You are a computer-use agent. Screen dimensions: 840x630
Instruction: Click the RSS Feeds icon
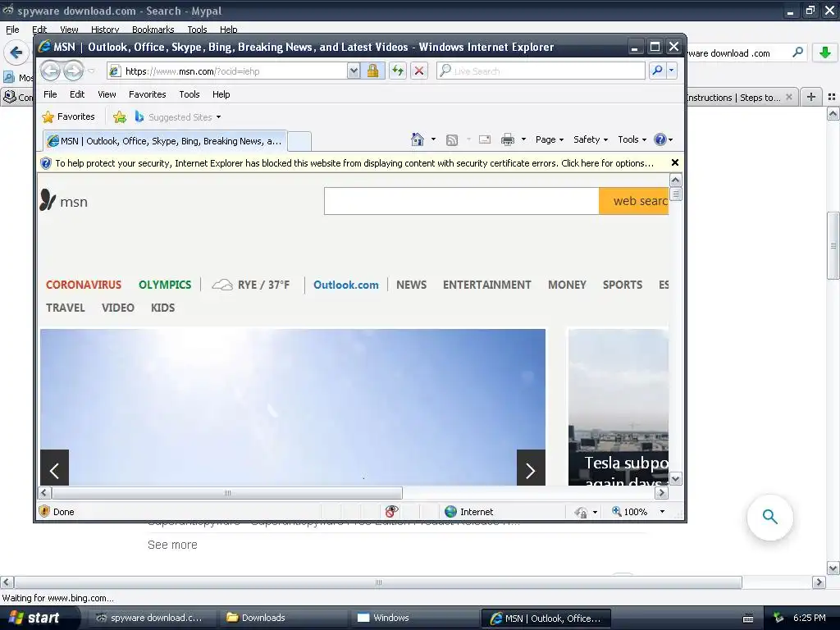click(452, 139)
